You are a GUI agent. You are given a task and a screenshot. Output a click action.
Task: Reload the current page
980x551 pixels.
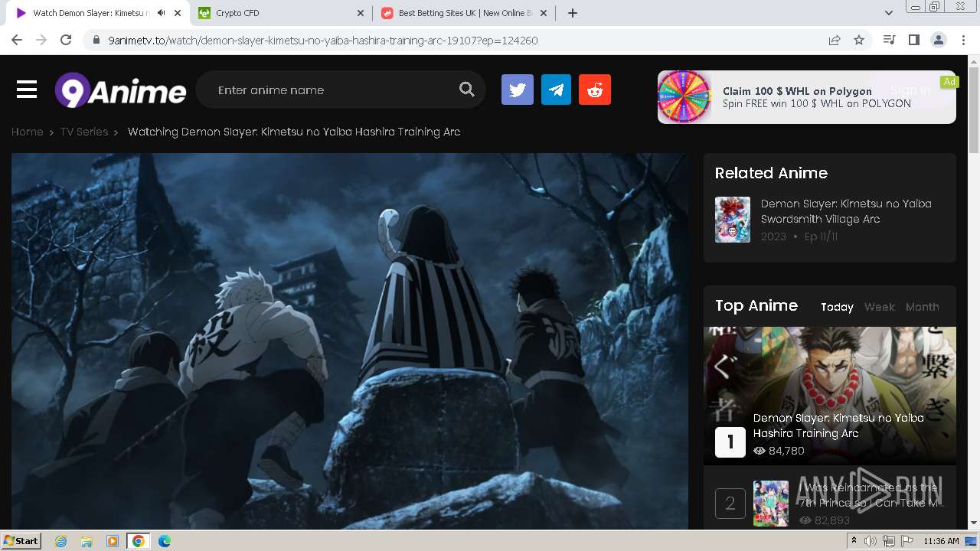[66, 40]
